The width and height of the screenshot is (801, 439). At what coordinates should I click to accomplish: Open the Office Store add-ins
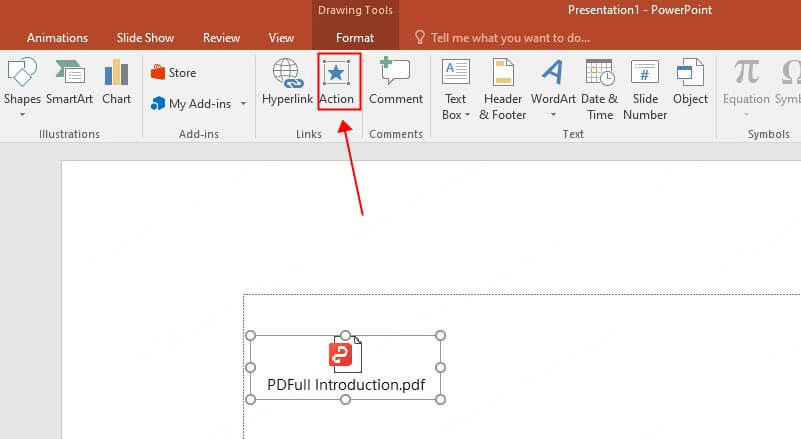point(174,73)
